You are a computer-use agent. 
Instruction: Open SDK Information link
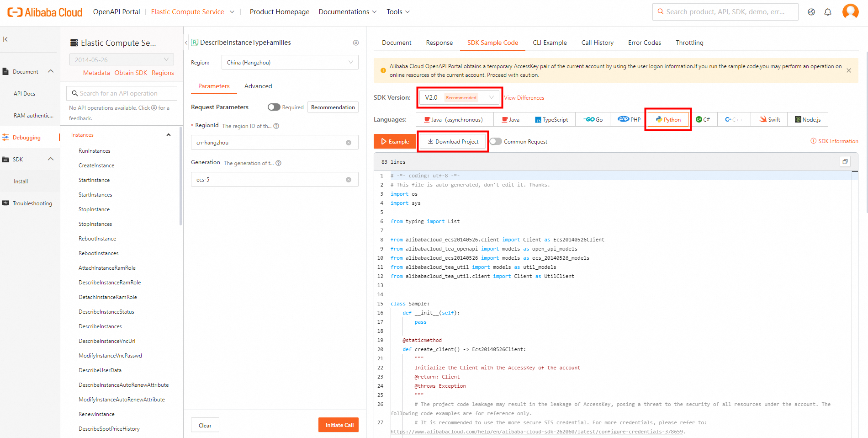[x=834, y=141]
